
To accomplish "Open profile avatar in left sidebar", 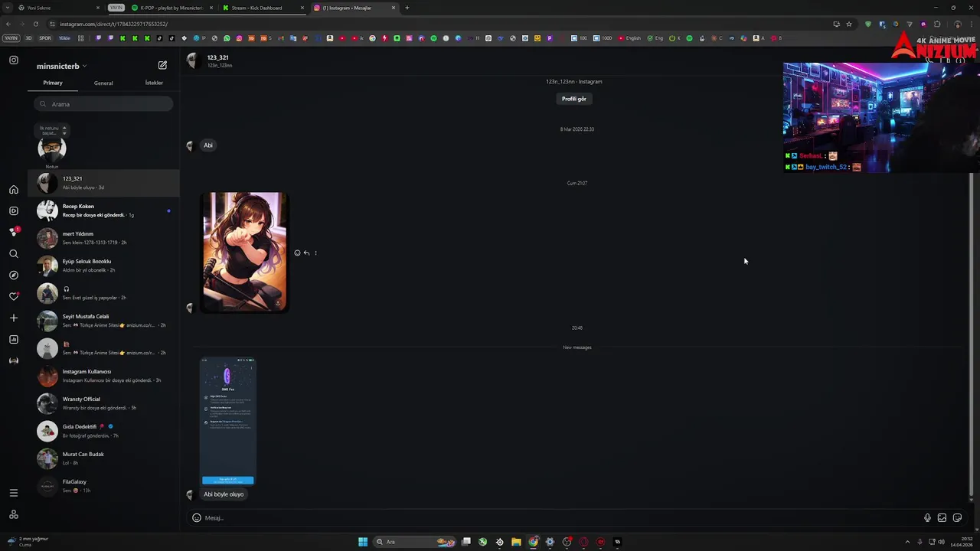I will tap(14, 360).
